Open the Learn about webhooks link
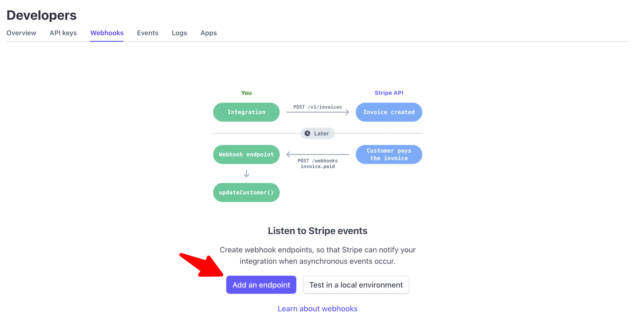644x327 pixels. (317, 308)
